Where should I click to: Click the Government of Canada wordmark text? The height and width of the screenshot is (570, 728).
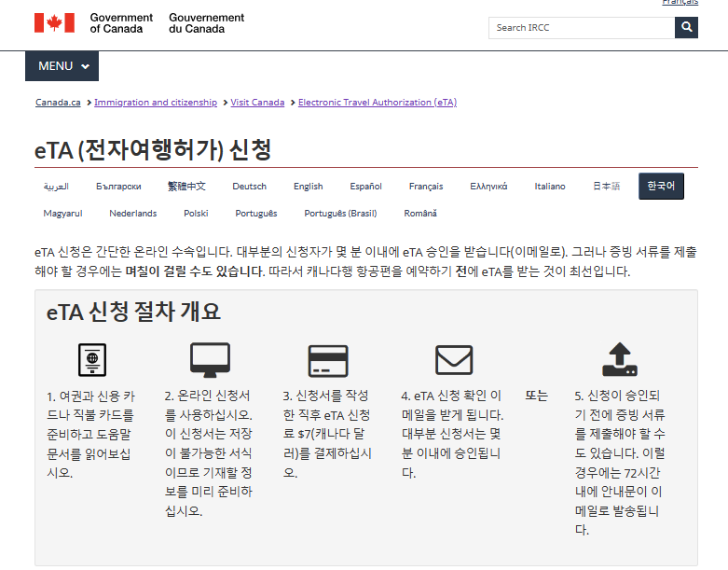pos(121,23)
